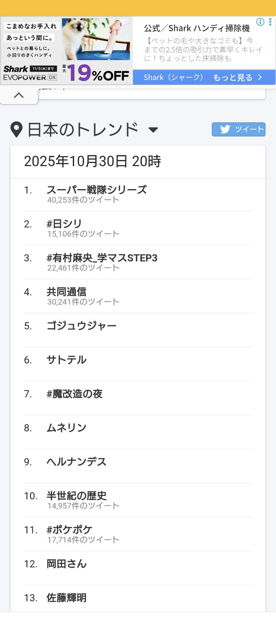Image resolution: width=276 pixels, height=644 pixels.
Task: Click the Twitter bird tweet button
Action: point(238,129)
